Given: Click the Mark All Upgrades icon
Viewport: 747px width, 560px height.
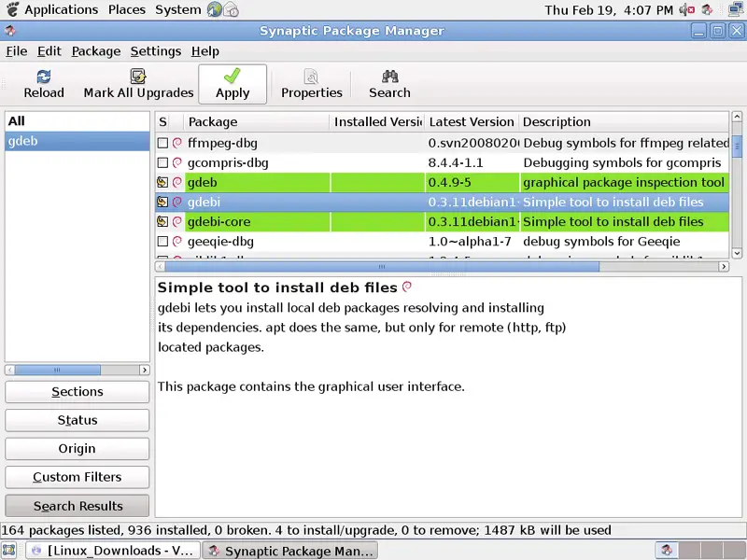Looking at the screenshot, I should (x=138, y=77).
